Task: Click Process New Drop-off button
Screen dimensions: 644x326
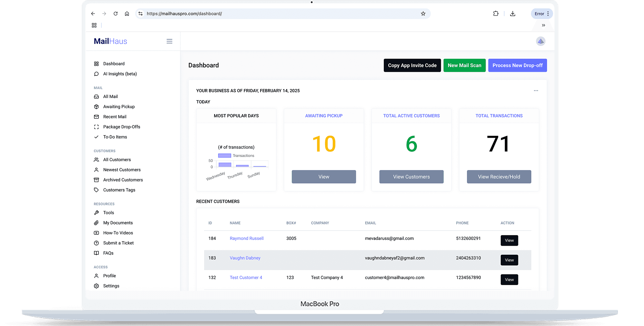Action: pyautogui.click(x=517, y=65)
